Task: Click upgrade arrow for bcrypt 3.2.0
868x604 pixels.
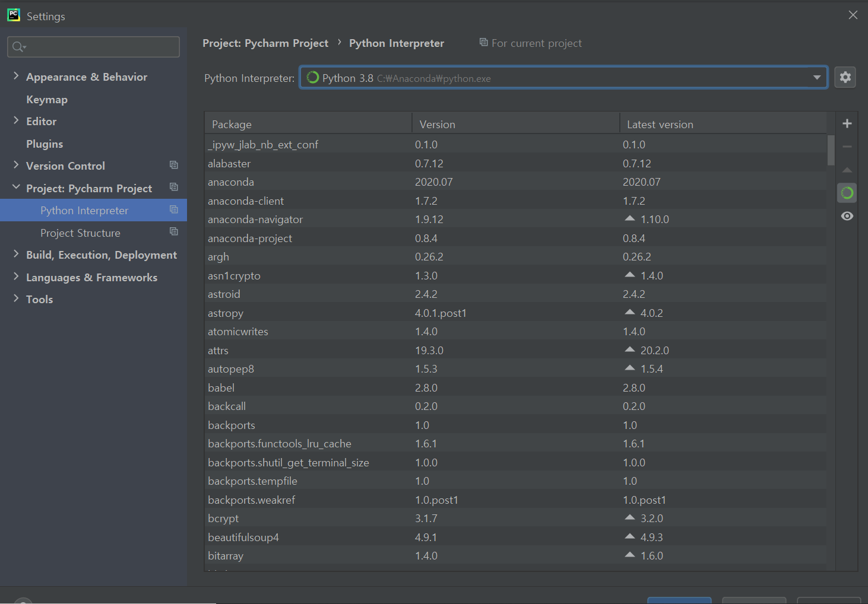Action: coord(630,517)
